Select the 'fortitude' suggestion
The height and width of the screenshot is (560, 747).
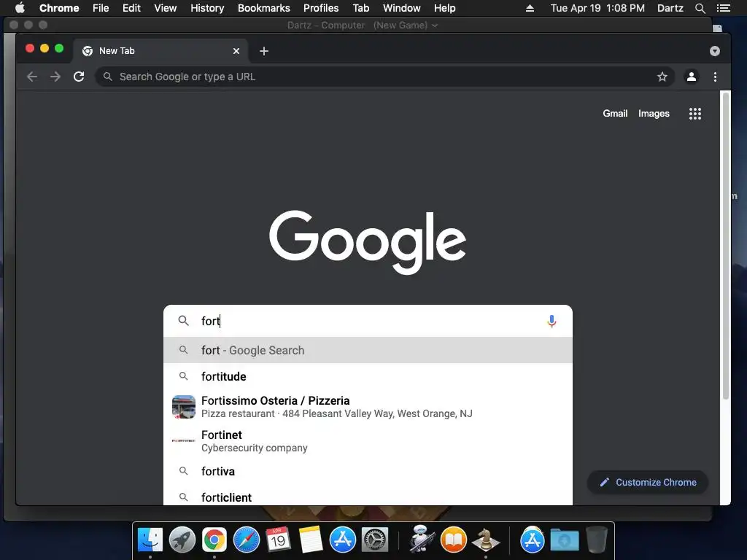point(368,376)
